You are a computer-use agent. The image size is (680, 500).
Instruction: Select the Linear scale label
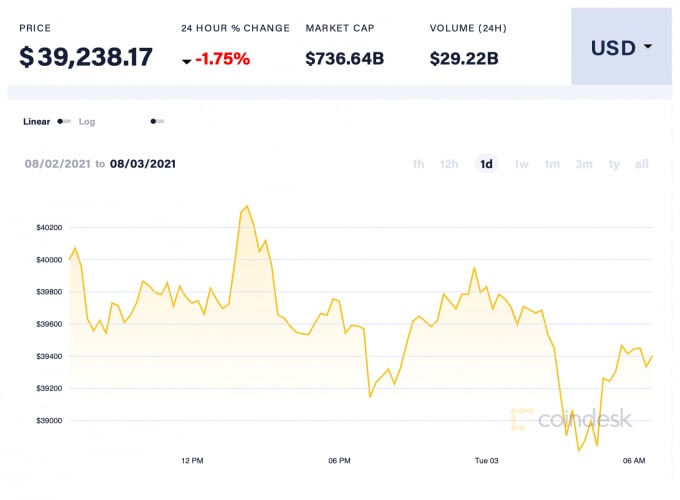point(36,121)
